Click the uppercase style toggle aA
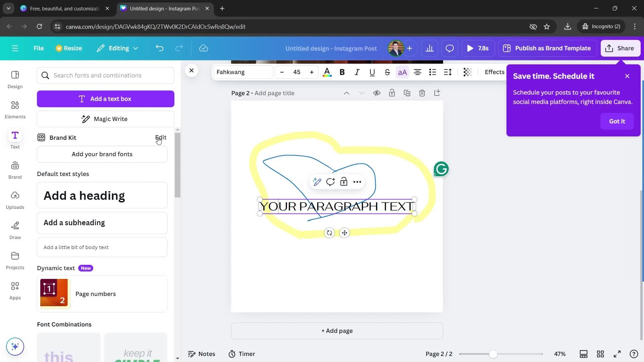The image size is (644, 362). pos(401,72)
